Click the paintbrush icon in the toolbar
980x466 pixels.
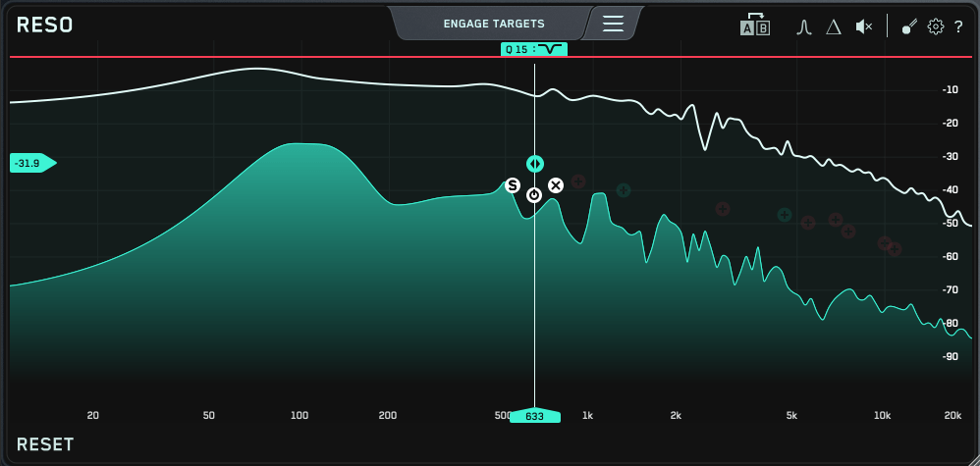909,26
